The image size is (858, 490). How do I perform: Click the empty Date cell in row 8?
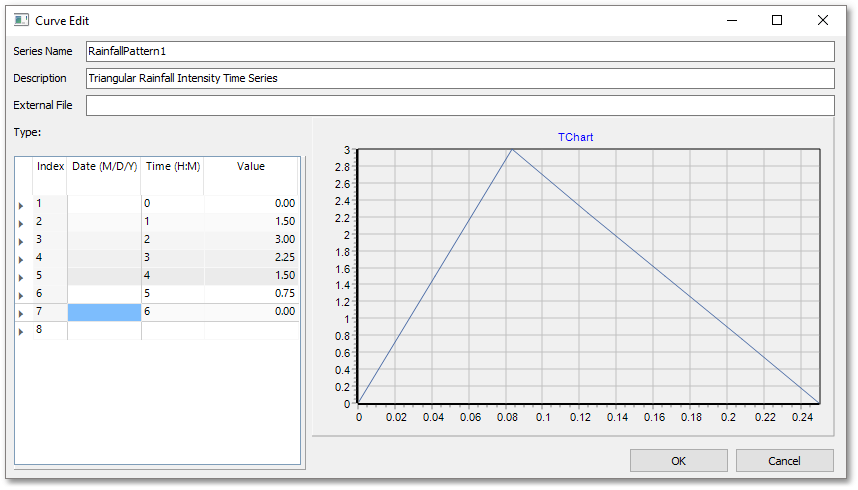(x=105, y=330)
